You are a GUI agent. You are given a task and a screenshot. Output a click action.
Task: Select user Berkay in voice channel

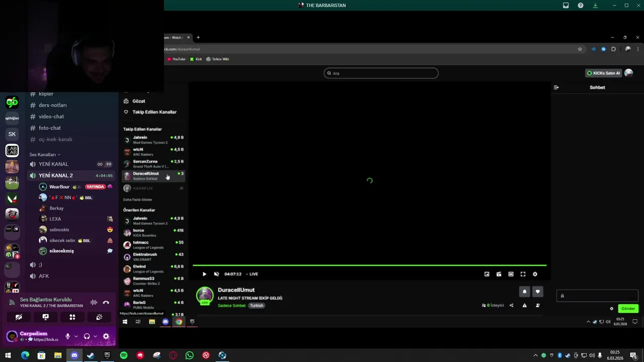[75, 208]
